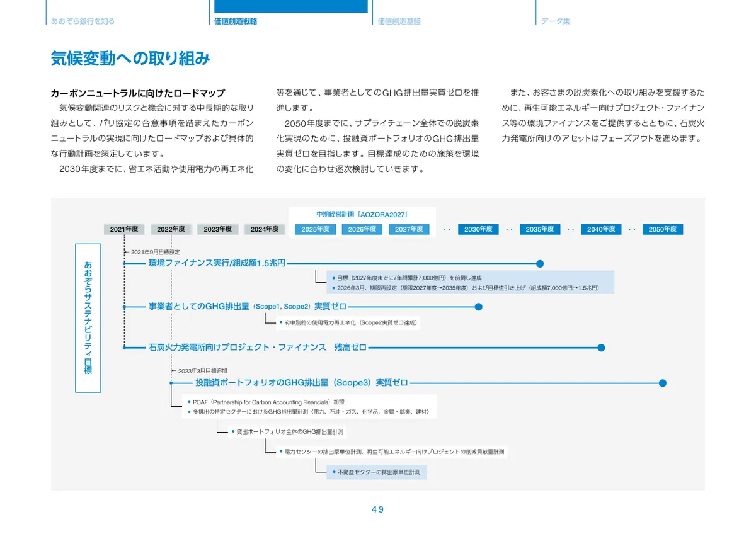Click the 貸出ポートフォリオ全体のGHG排出量計測 bullet
This screenshot has width=756, height=534.
pyautogui.click(x=288, y=432)
